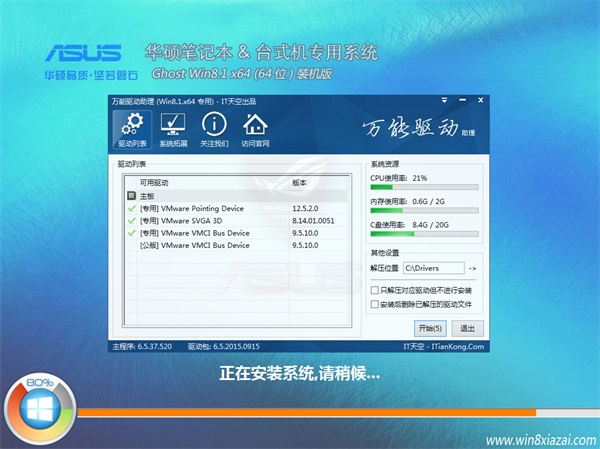Click the arrow beside the extraction path
This screenshot has width=600, height=449.
[x=473, y=269]
